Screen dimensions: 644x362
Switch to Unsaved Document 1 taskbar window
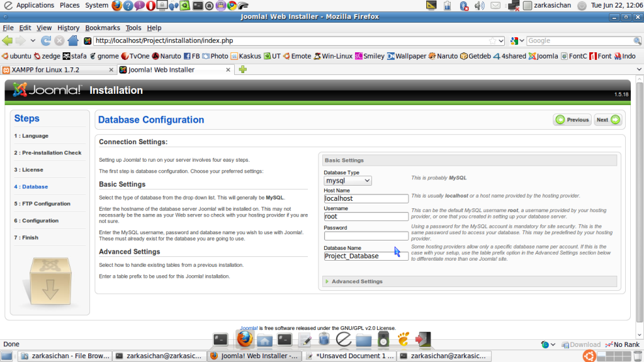point(349,356)
